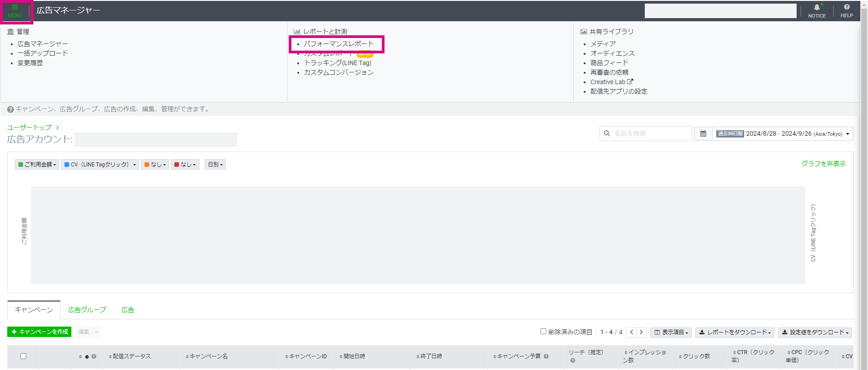Open red なし metric dropdown

coord(185,165)
